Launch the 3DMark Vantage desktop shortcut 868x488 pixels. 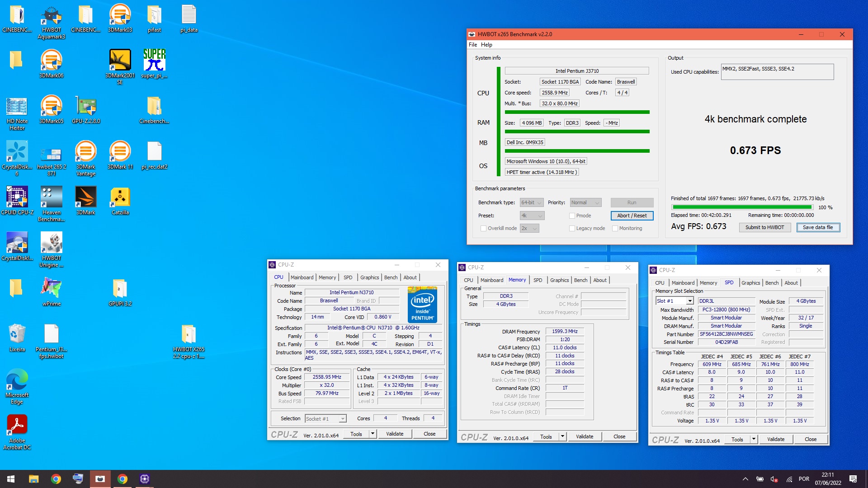[85, 159]
